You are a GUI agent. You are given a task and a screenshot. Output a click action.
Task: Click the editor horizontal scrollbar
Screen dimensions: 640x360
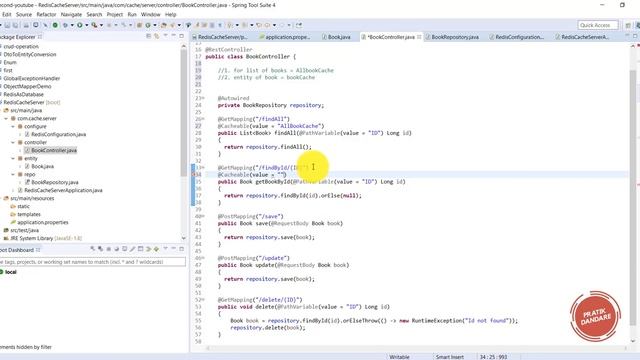[416, 348]
